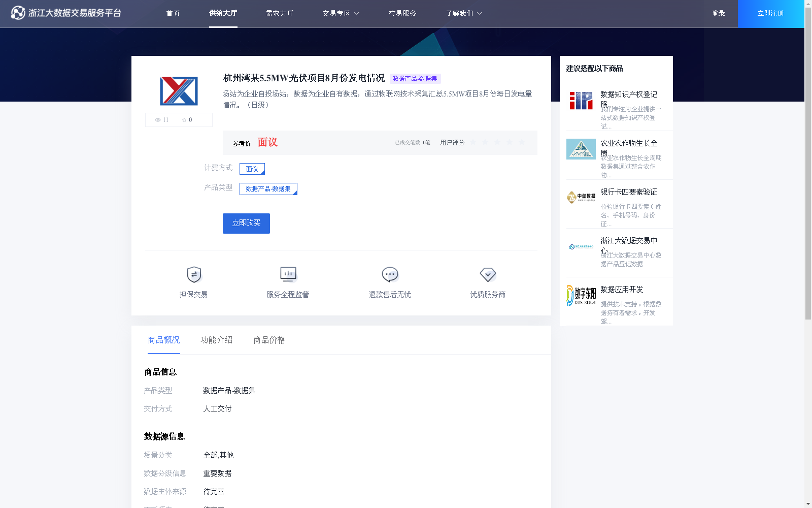Toggle the favorite star icon under logo

click(x=184, y=120)
